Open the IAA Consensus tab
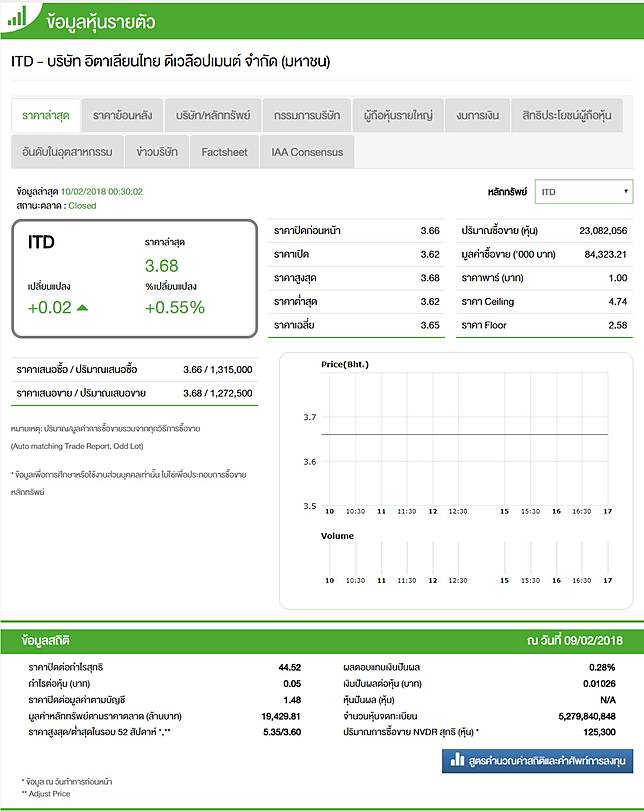This screenshot has height=811, width=644. tap(307, 152)
